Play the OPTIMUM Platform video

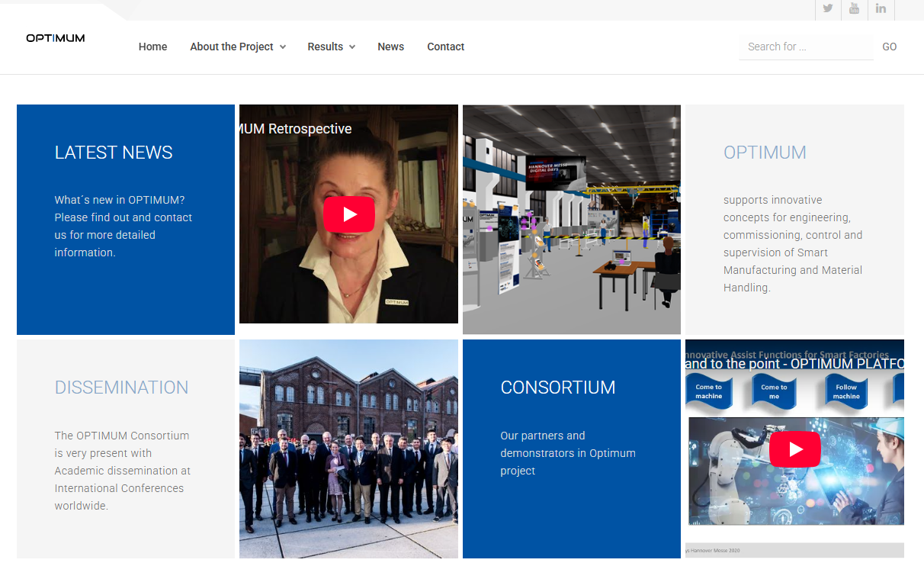[x=794, y=449]
